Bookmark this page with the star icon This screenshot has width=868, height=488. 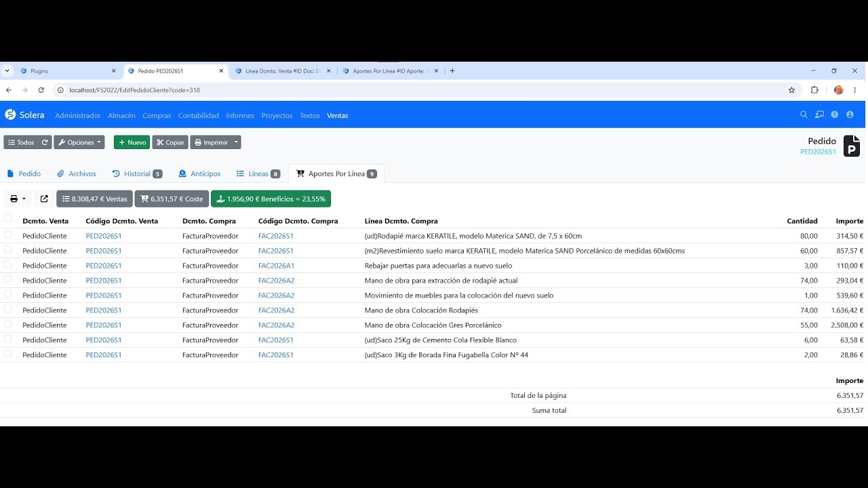click(791, 90)
